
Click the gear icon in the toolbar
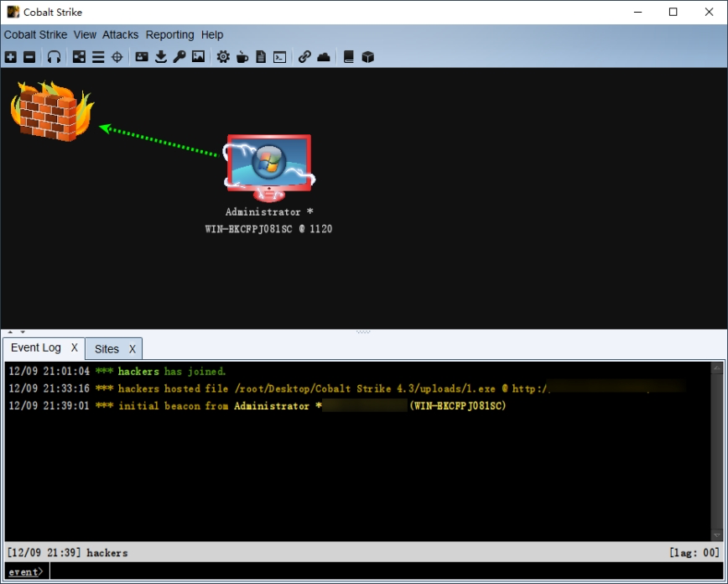[223, 57]
